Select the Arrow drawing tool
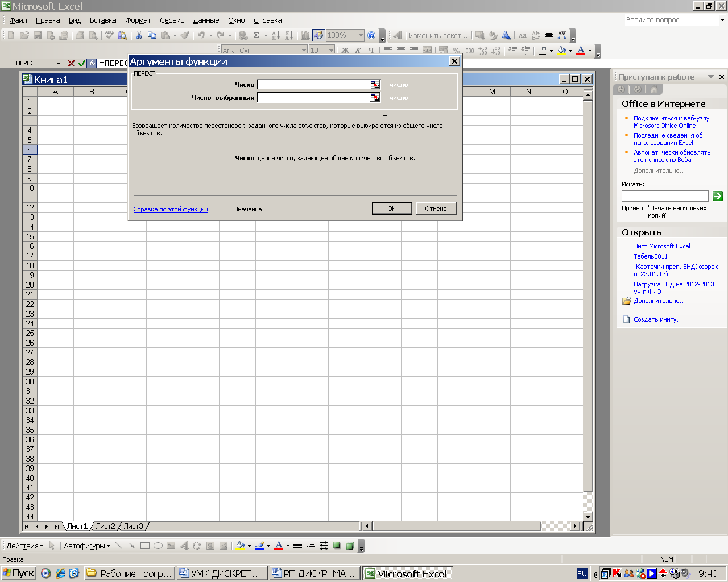The width and height of the screenshot is (728, 582). [x=132, y=546]
